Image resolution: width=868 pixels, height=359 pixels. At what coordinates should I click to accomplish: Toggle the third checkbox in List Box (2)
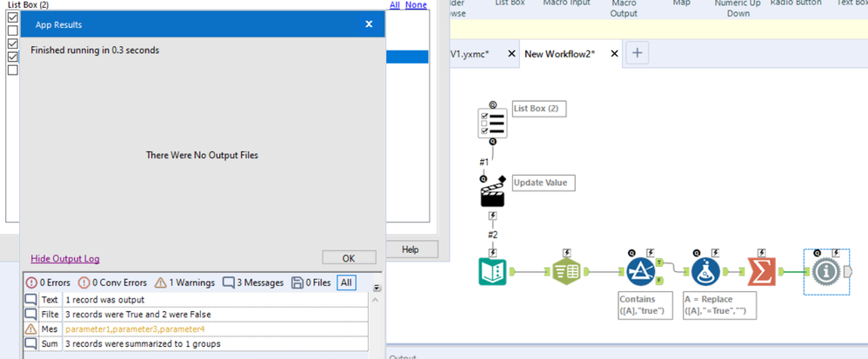pyautogui.click(x=13, y=43)
